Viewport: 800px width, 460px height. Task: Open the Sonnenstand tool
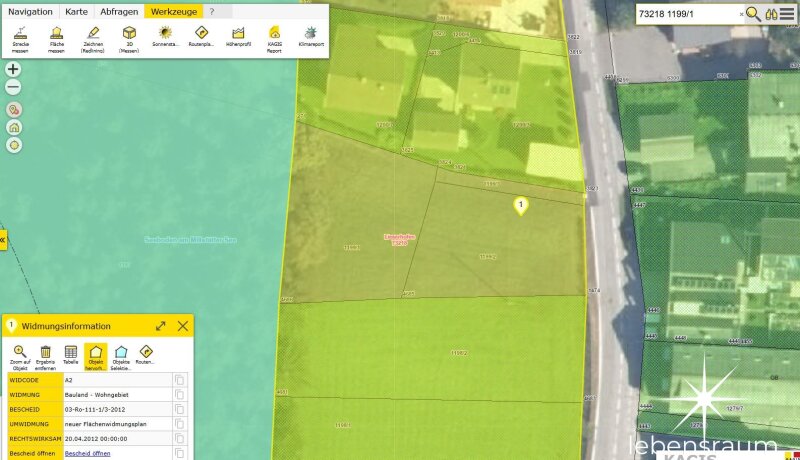[x=165, y=38]
